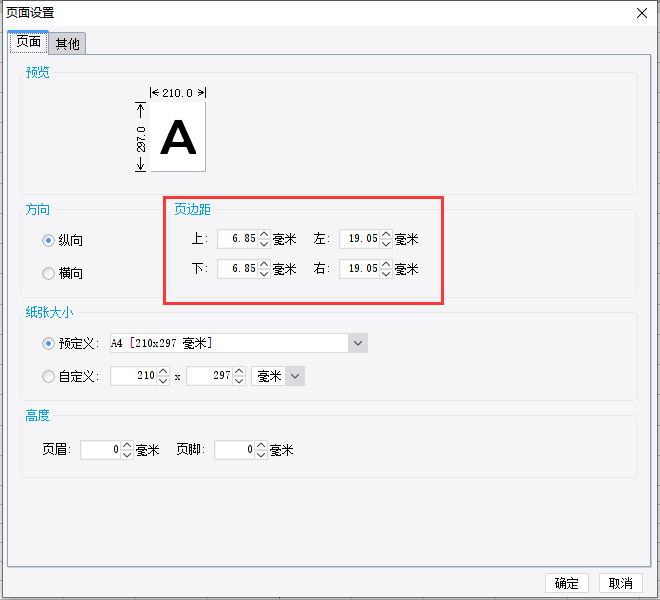This screenshot has width=660, height=600.
Task: Click the right margin 19.05 input field
Action: click(x=360, y=269)
